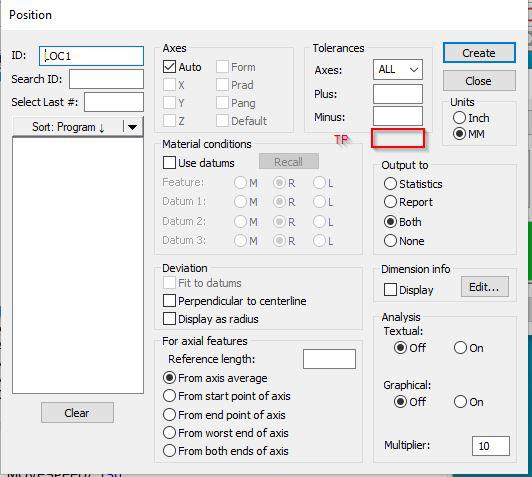Image resolution: width=532 pixels, height=477 pixels.
Task: Choose Statistics output option
Action: coord(390,184)
